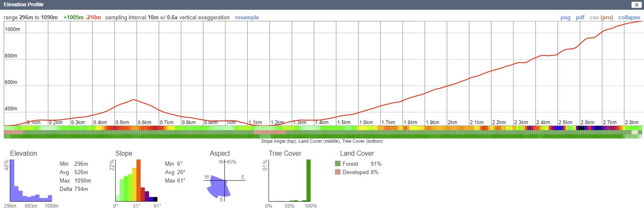Viewport: 644px width, 209px height.
Task: Click the 0.1km distance marker
Action: (x=34, y=123)
